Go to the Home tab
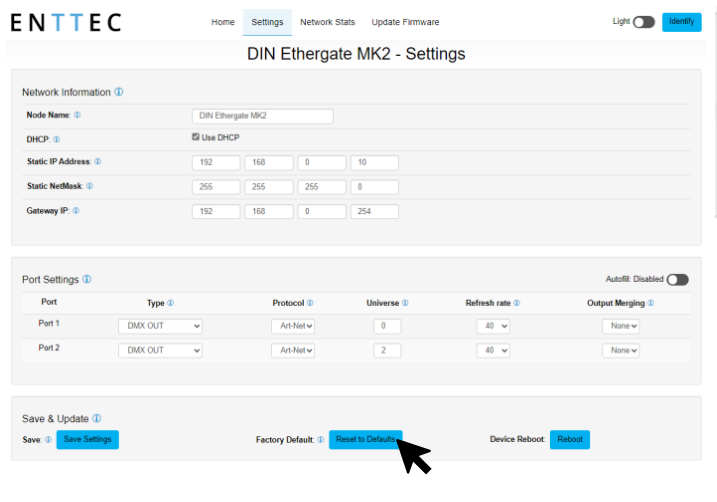Viewport: 717px width, 502px height. 223,22
